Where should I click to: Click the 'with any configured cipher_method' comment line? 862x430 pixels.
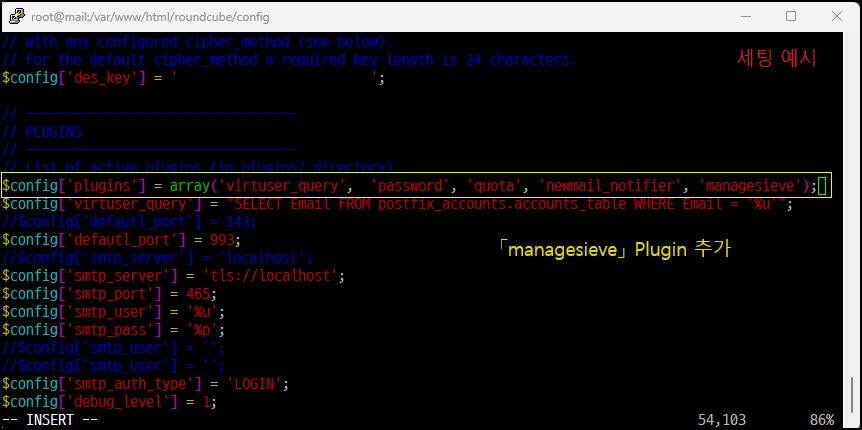point(198,42)
